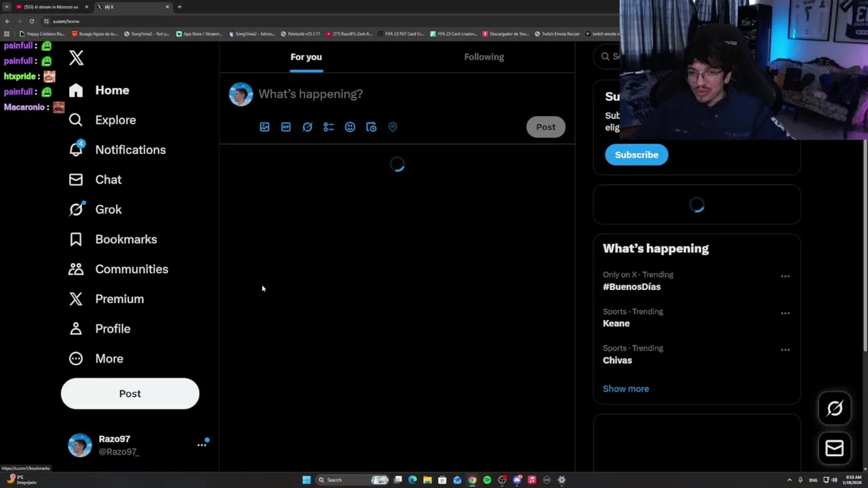The width and height of the screenshot is (868, 488).
Task: Open the Keane trending topic
Action: point(616,323)
